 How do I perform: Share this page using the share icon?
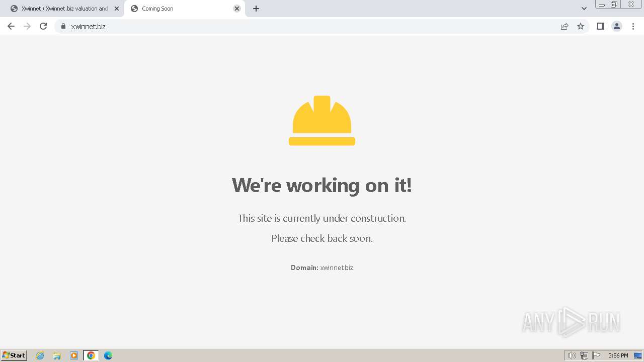(x=565, y=26)
